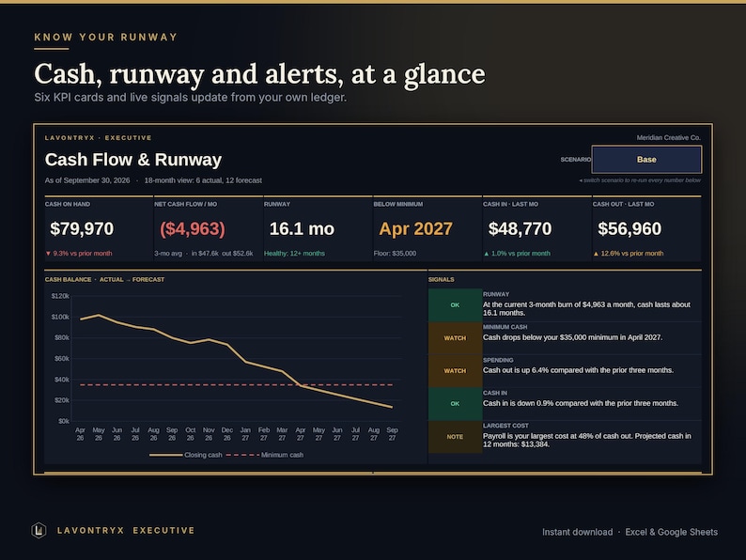Click the Apr 2027 below minimum value
Image resolution: width=746 pixels, height=560 pixels.
coord(415,229)
